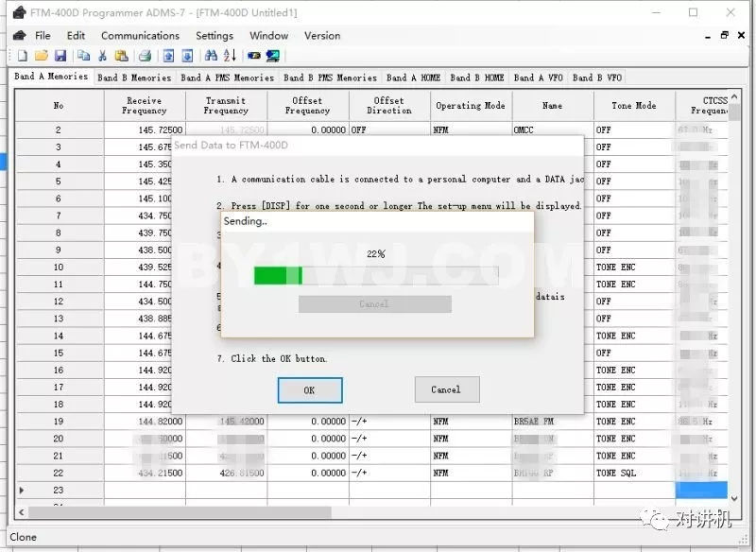Switch to the Band A PMS Memories tab
This screenshot has width=756, height=552.
click(227, 78)
